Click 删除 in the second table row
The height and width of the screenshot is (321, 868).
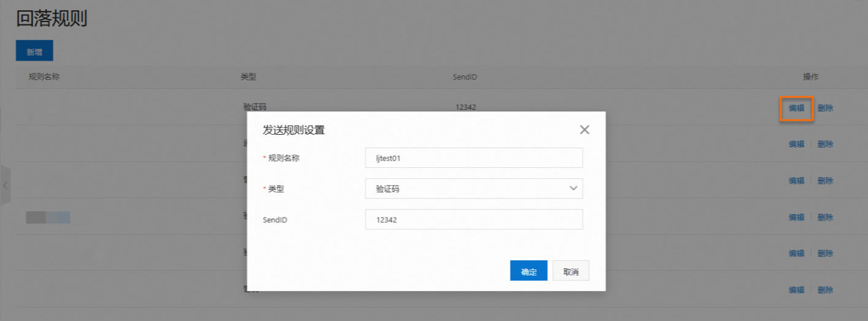click(x=825, y=145)
